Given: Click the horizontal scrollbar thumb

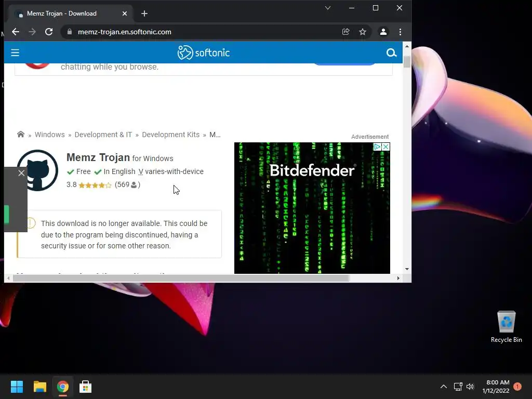Looking at the screenshot, I should 181,278.
